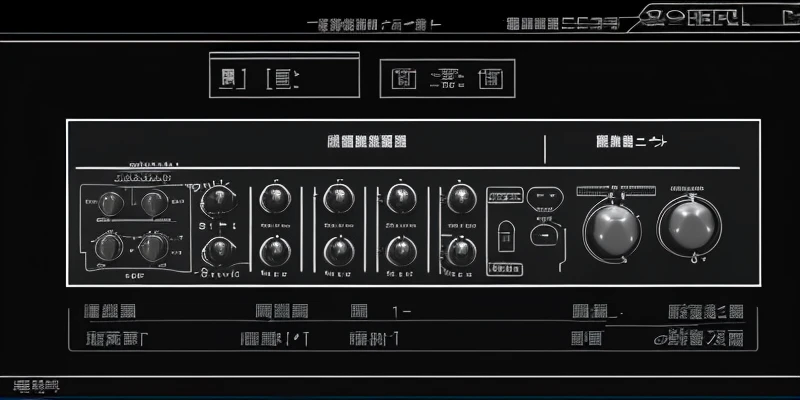
Task: Toggle the upper oval switch
Action: (x=545, y=197)
